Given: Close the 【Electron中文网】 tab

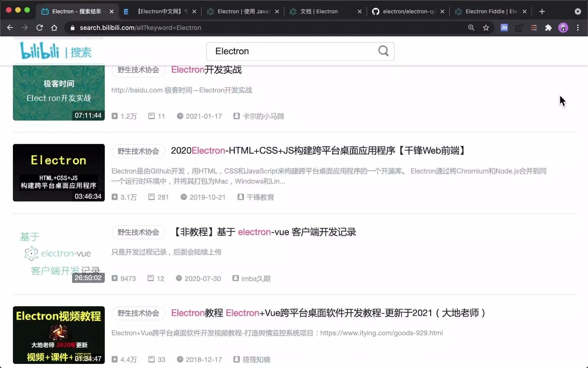Looking at the screenshot, I should tap(194, 11).
